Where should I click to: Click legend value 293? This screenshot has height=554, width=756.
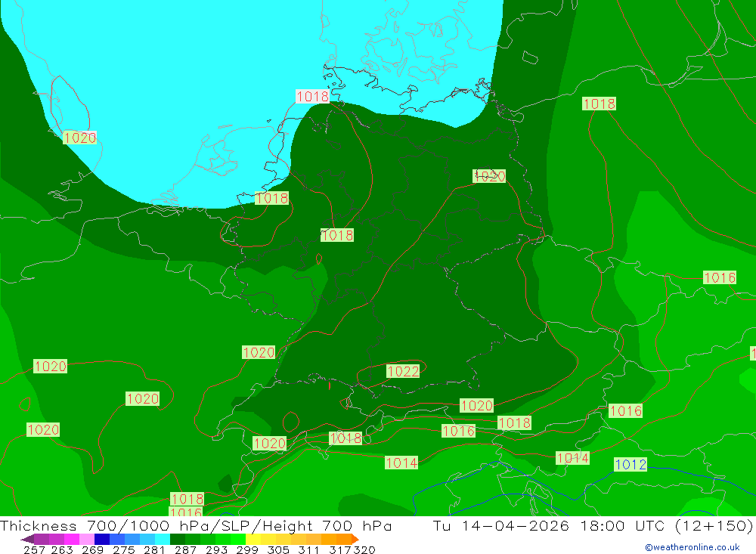tap(216, 550)
